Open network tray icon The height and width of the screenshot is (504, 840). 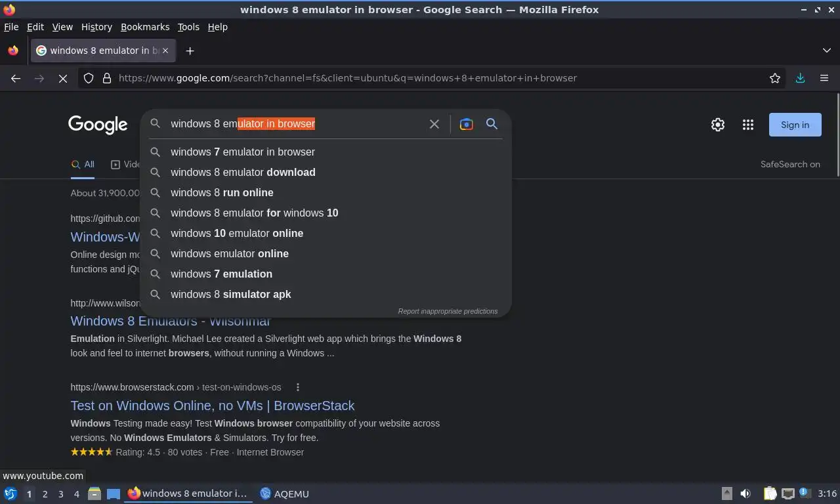point(788,493)
